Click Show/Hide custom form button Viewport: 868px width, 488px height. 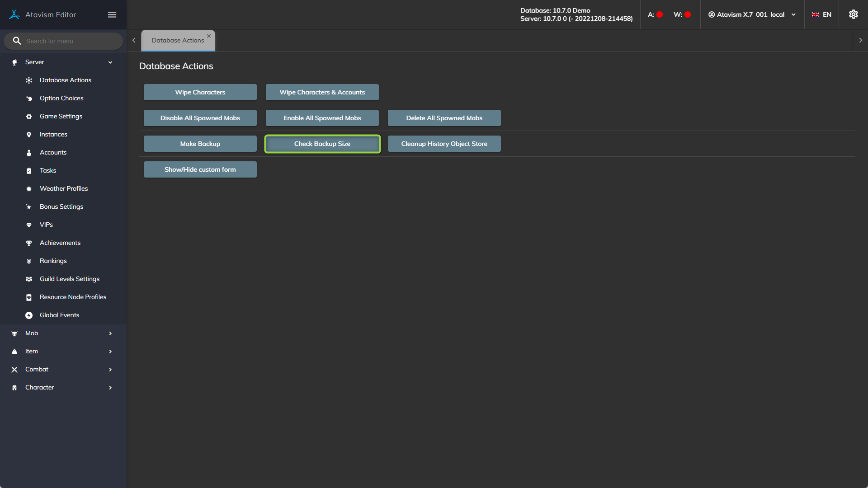(x=200, y=169)
